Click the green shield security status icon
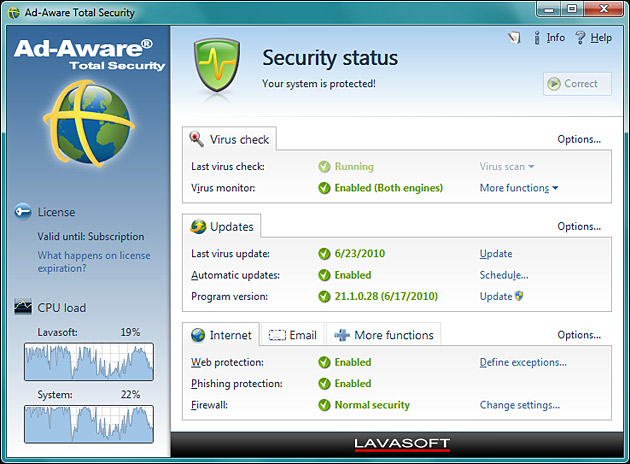The width and height of the screenshot is (630, 464). [217, 67]
